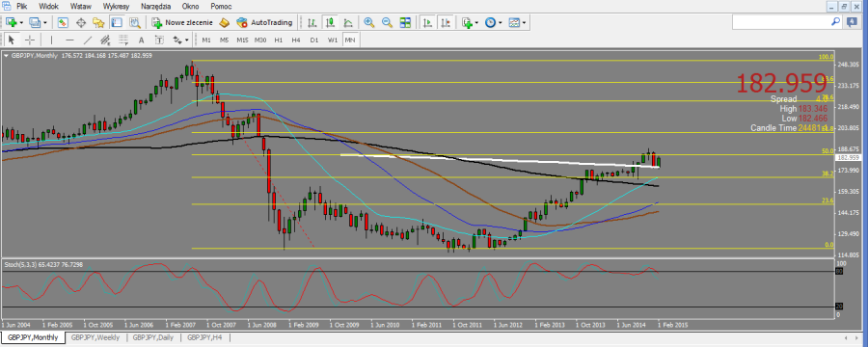Switch to bar chart display
The image size is (868, 347).
coord(312,23)
